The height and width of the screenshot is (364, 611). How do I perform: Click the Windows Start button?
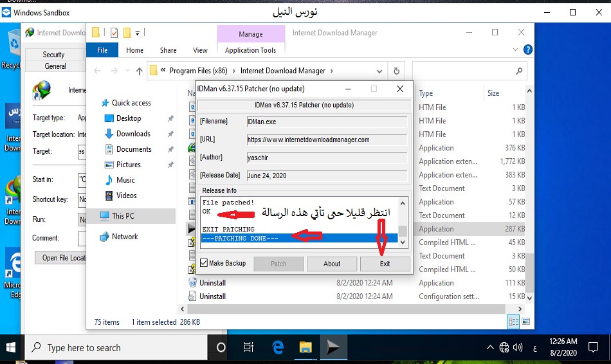11,347
